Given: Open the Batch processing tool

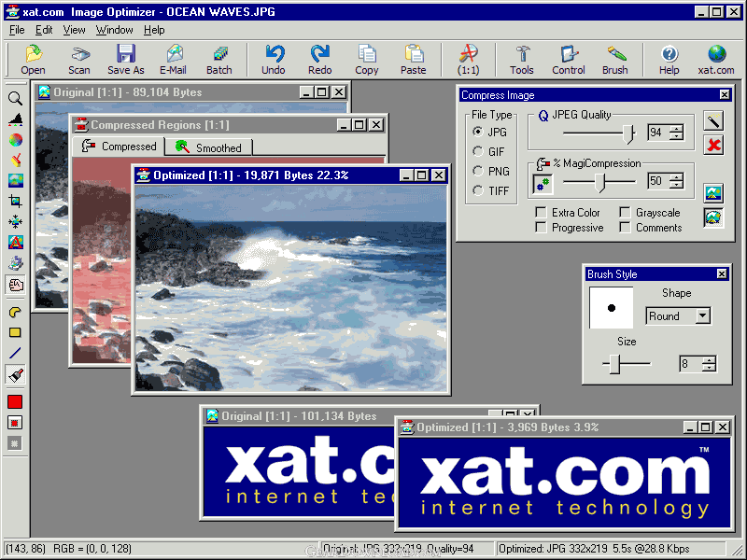Looking at the screenshot, I should (x=219, y=60).
